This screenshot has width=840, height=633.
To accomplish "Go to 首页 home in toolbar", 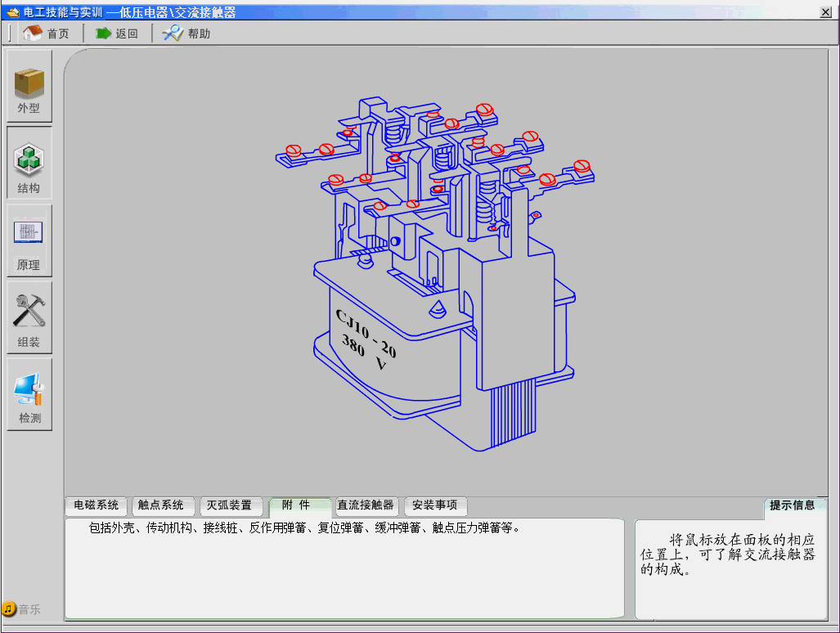I will click(46, 34).
